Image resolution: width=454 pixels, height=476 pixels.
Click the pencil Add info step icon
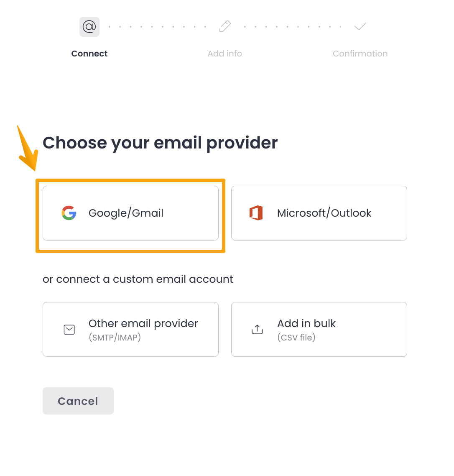[225, 27]
